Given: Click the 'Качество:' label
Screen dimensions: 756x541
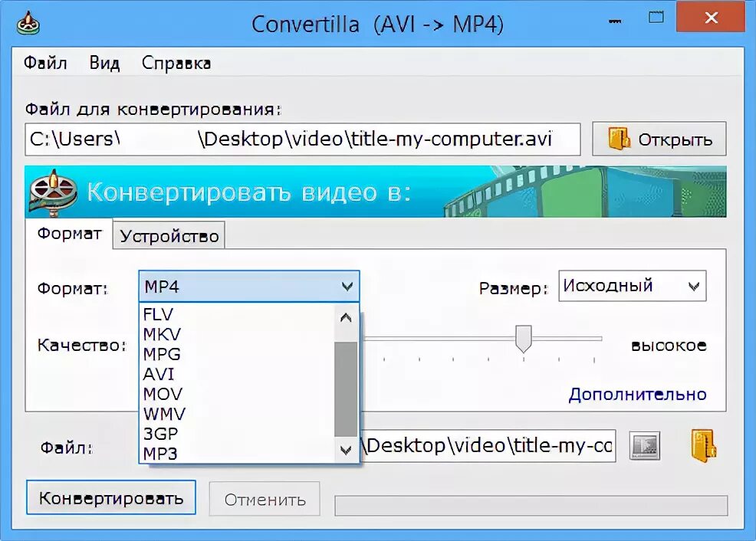Looking at the screenshot, I should point(82,345).
